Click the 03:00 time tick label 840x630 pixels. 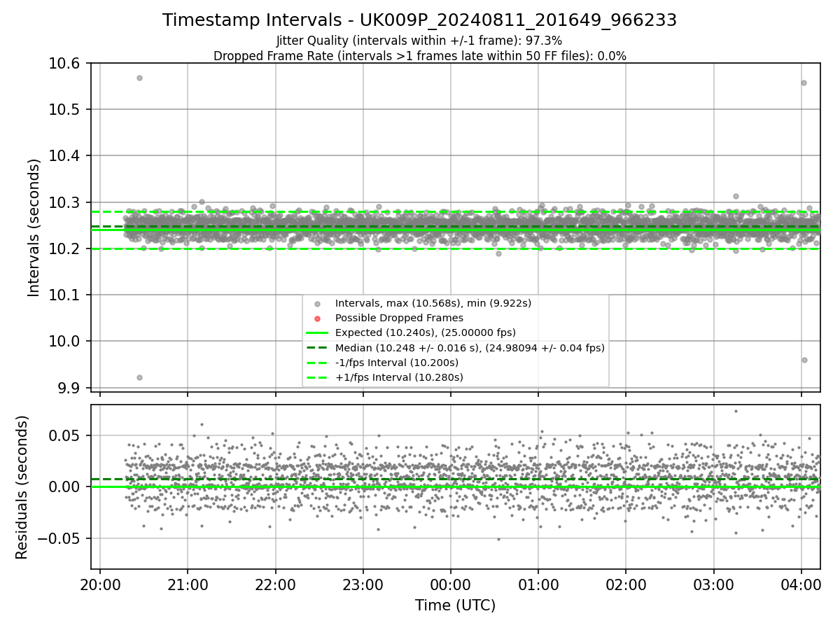pyautogui.click(x=713, y=584)
